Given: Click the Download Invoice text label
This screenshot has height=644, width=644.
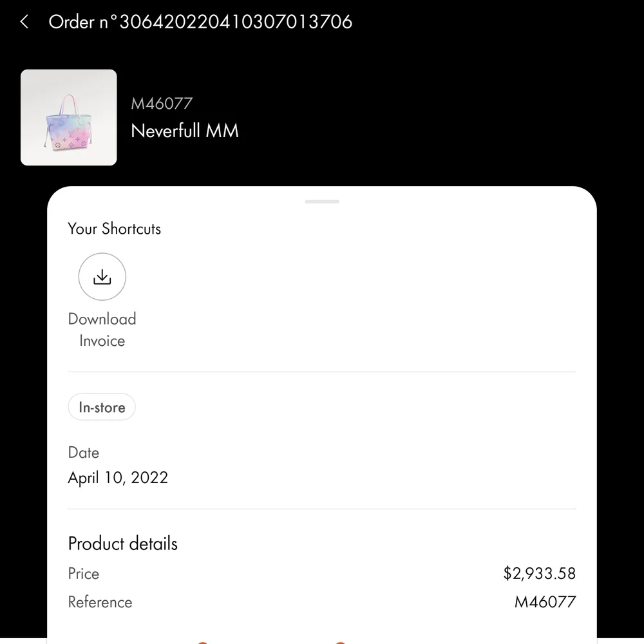Looking at the screenshot, I should click(102, 330).
